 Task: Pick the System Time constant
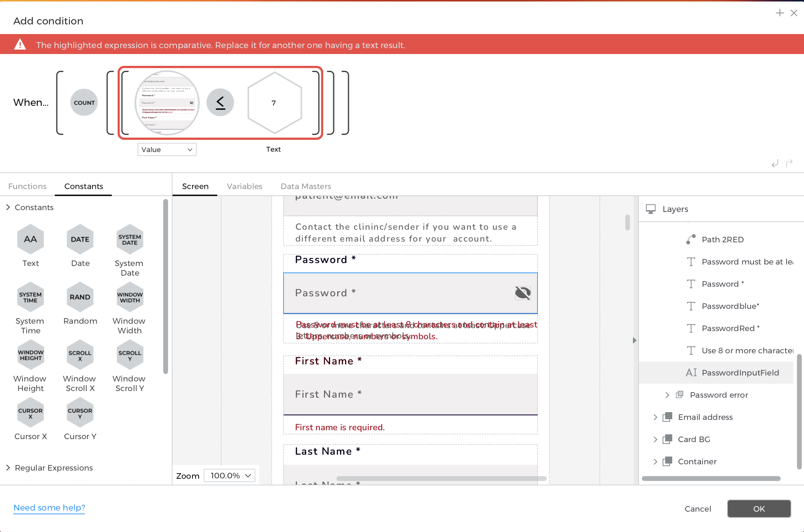[x=30, y=297]
